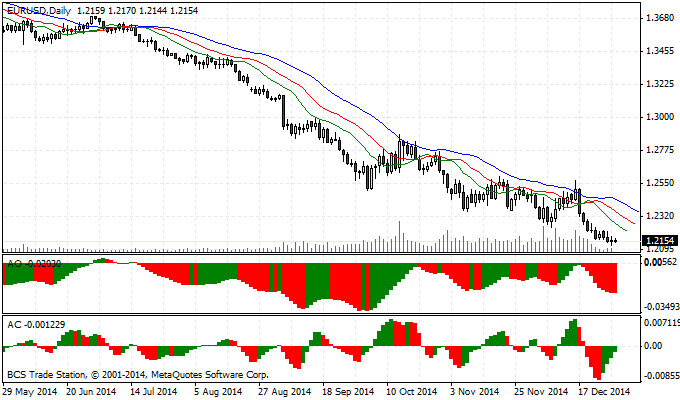Click the 10 Oct 2014 date label

coord(412,392)
